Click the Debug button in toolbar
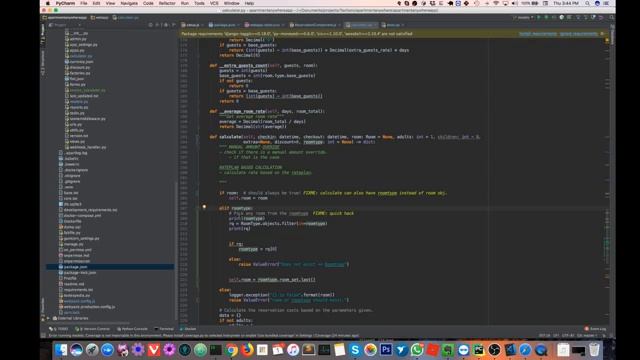640x360 pixels. pos(547,18)
